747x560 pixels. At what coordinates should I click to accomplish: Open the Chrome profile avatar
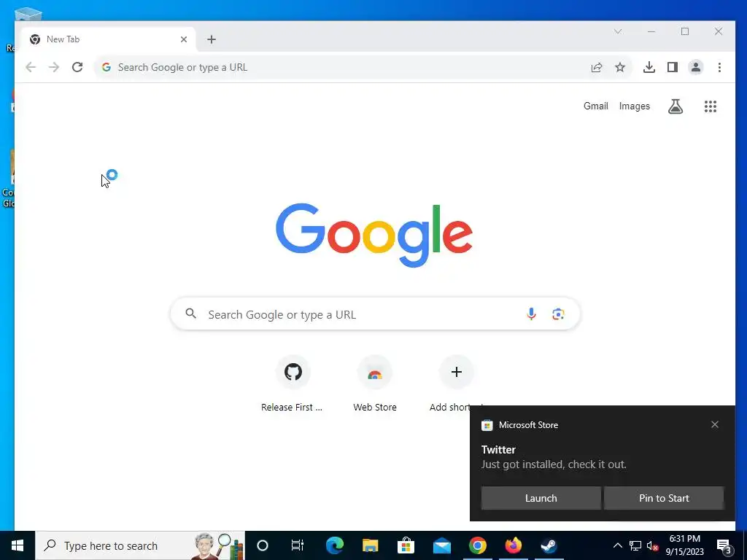tap(695, 67)
